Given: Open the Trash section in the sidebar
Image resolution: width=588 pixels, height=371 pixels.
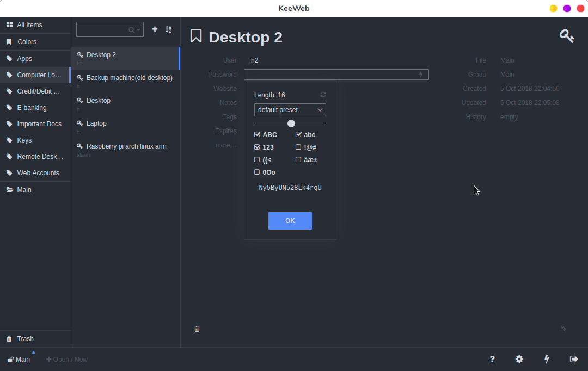Looking at the screenshot, I should pyautogui.click(x=25, y=338).
